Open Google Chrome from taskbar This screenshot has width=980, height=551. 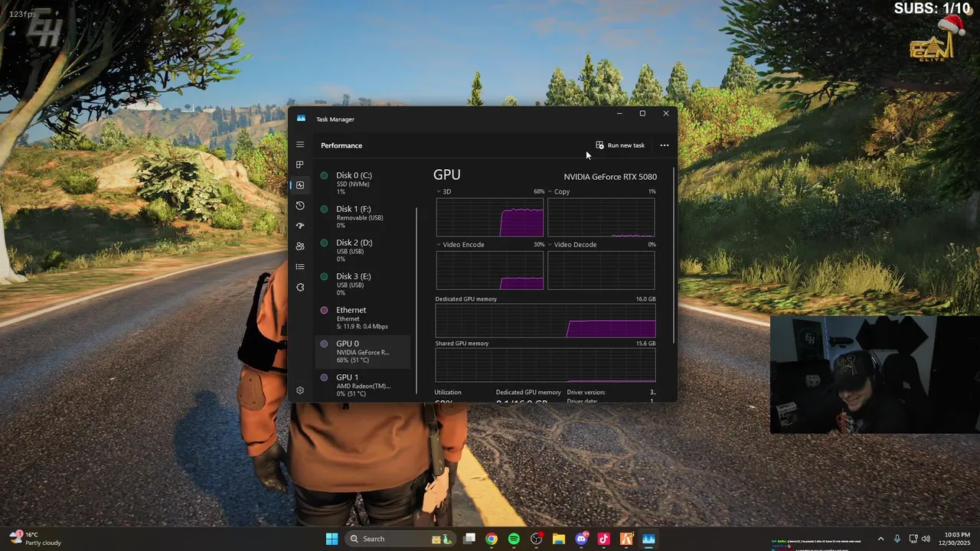(492, 539)
